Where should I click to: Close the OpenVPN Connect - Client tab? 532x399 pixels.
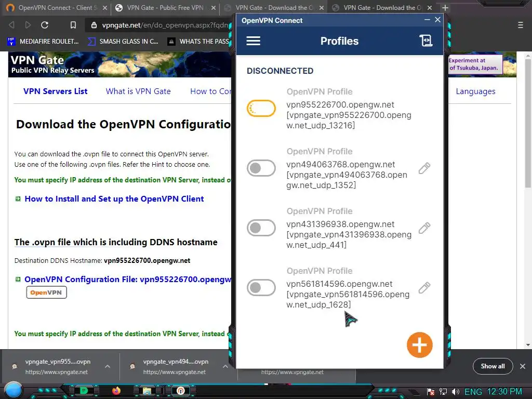pos(105,8)
